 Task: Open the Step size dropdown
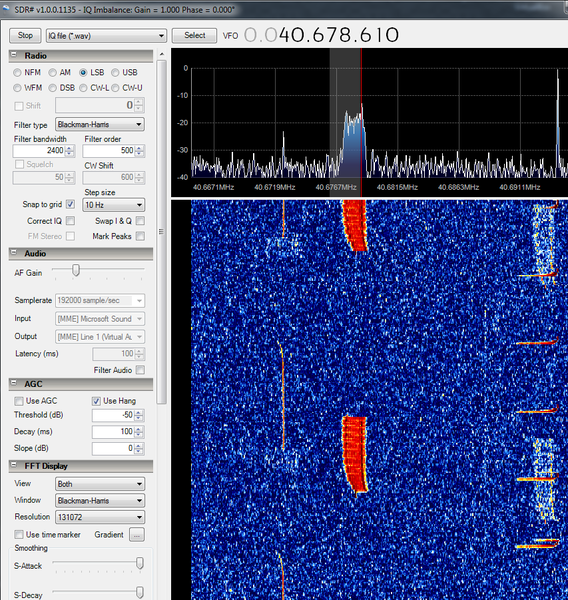click(x=114, y=205)
